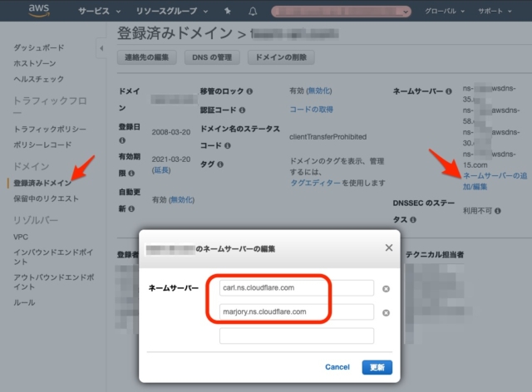The image size is (532, 392).
Task: Show info for 認証コード
Action: 242,110
